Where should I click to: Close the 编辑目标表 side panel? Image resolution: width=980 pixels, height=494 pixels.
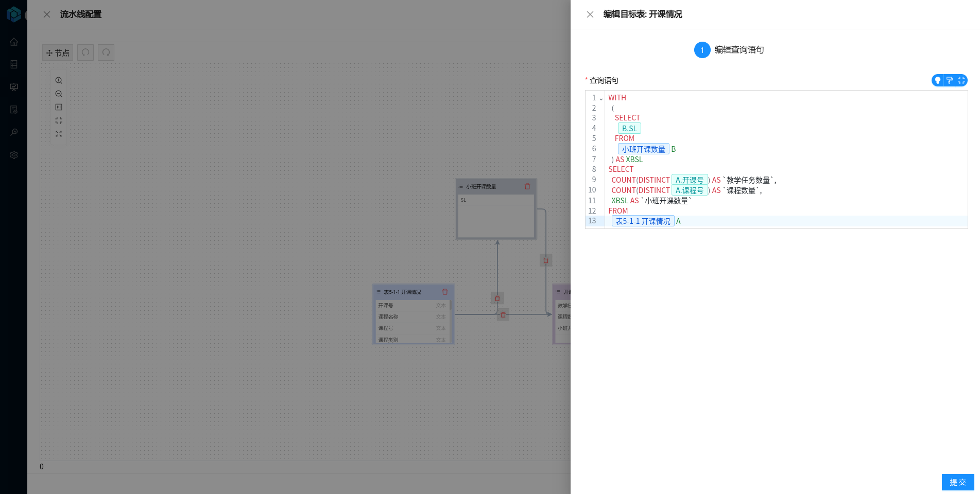590,14
